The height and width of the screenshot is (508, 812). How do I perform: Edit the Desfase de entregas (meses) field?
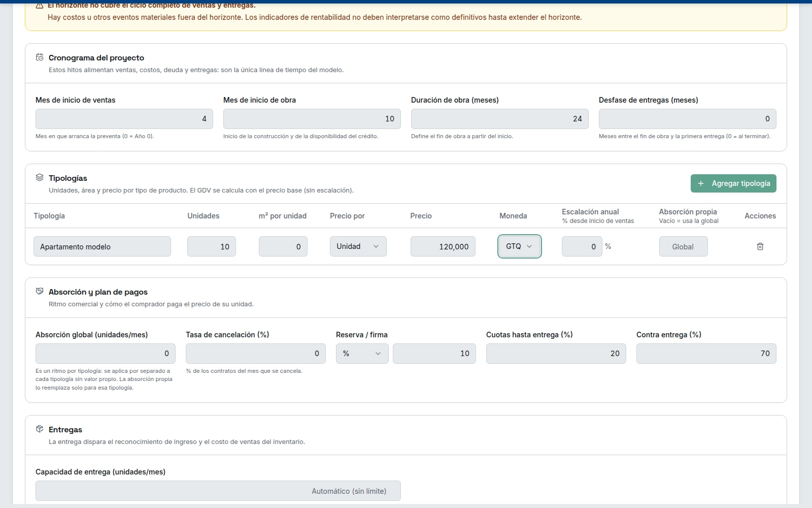(688, 119)
